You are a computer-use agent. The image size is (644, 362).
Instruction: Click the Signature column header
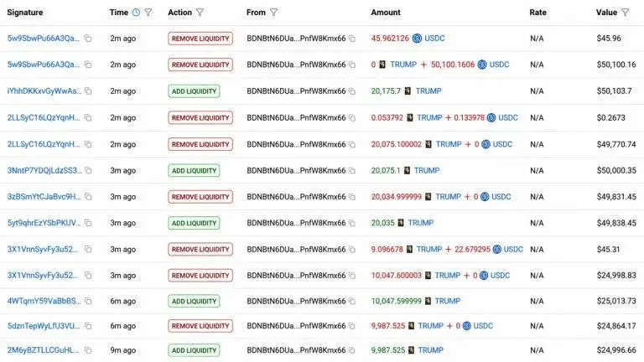(x=25, y=13)
